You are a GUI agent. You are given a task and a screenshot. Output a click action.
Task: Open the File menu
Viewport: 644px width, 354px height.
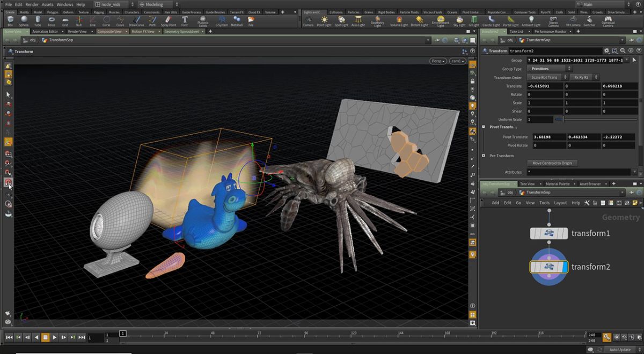pyautogui.click(x=9, y=4)
